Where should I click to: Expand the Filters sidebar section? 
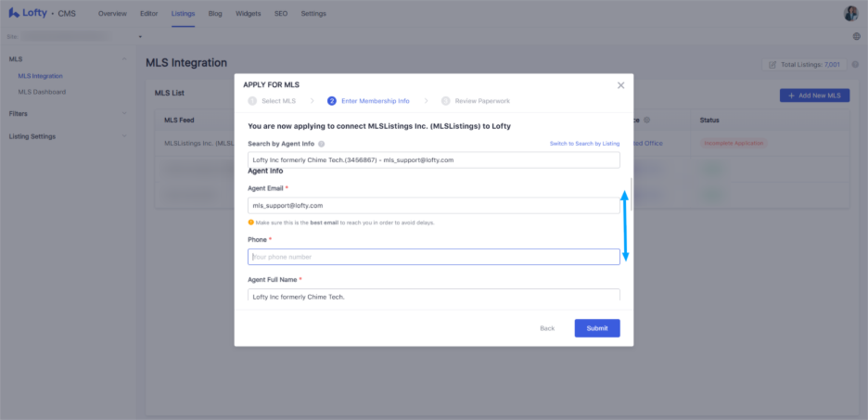124,114
